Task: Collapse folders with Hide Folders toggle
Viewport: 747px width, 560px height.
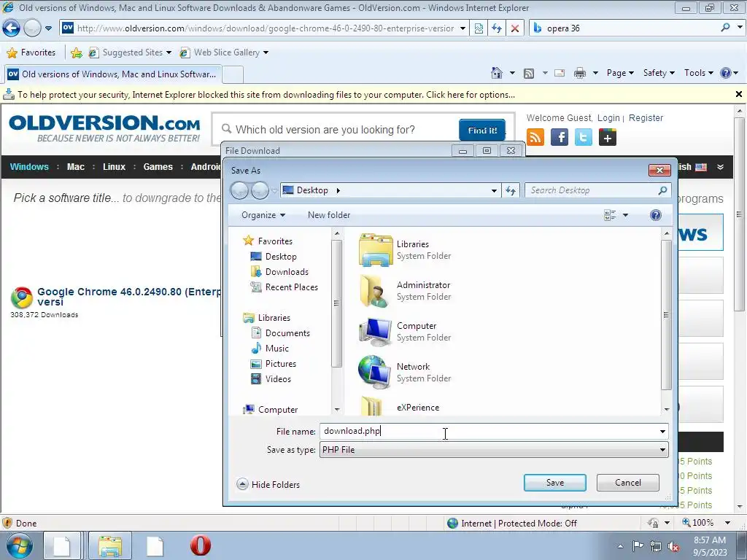Action: (268, 484)
